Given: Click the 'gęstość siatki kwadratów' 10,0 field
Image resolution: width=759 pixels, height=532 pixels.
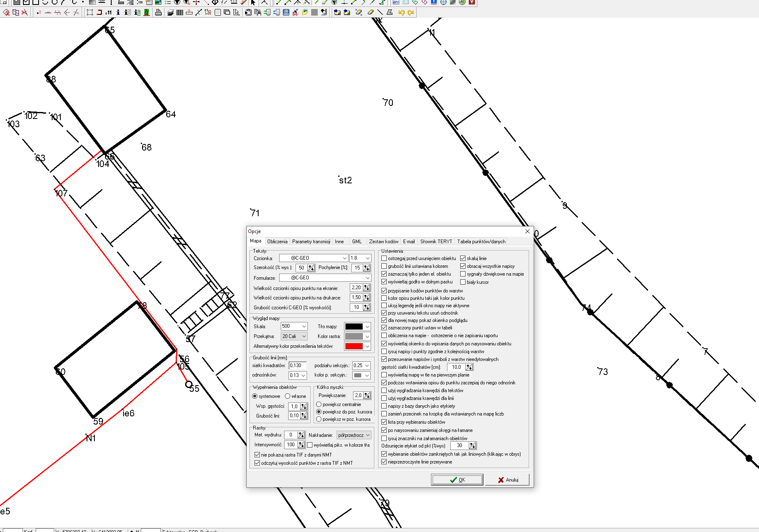Looking at the screenshot, I should point(456,367).
